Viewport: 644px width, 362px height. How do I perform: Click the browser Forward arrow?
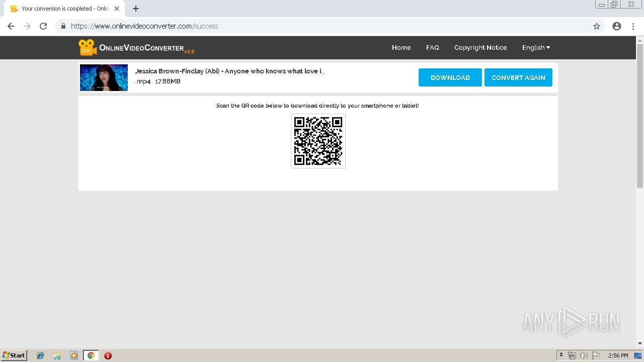click(27, 26)
